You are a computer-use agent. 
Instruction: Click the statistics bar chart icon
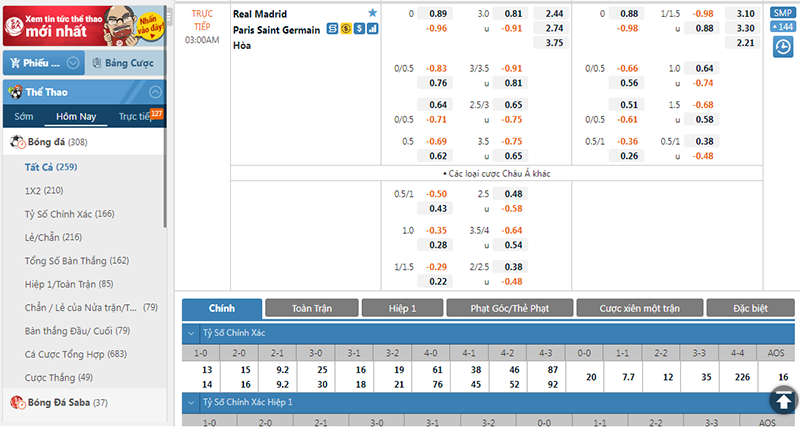coord(373,30)
